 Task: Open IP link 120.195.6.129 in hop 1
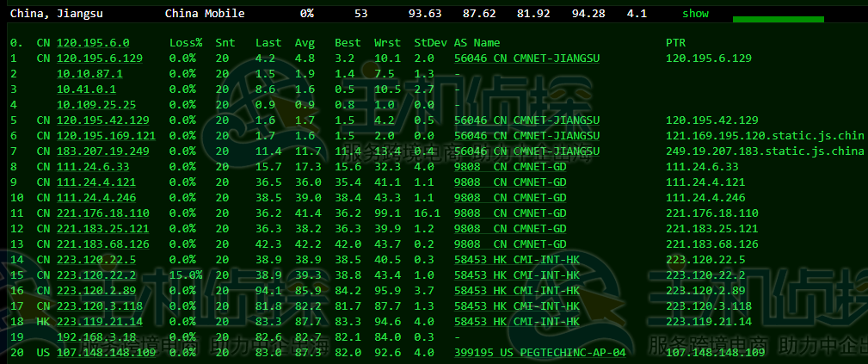coord(100,59)
